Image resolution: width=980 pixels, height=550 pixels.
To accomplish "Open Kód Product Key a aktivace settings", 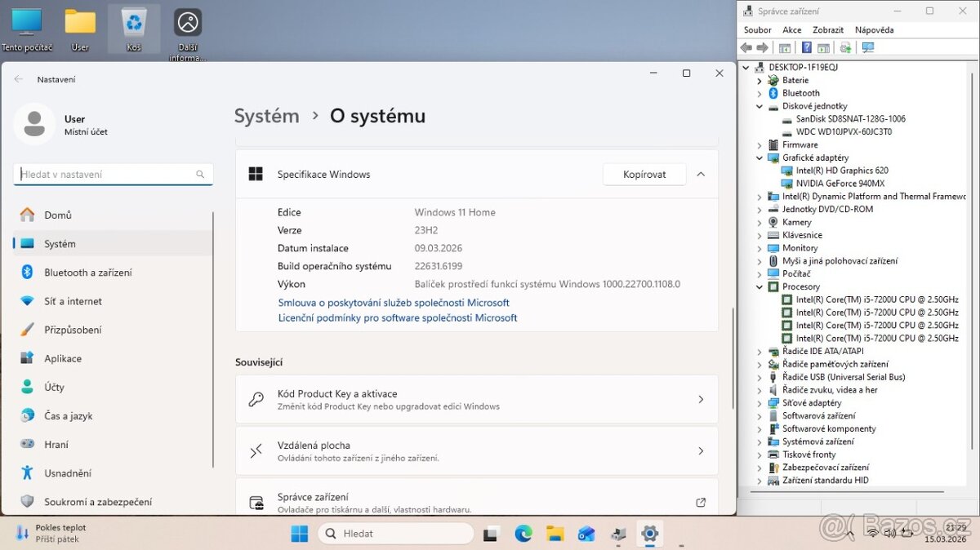I will click(477, 399).
